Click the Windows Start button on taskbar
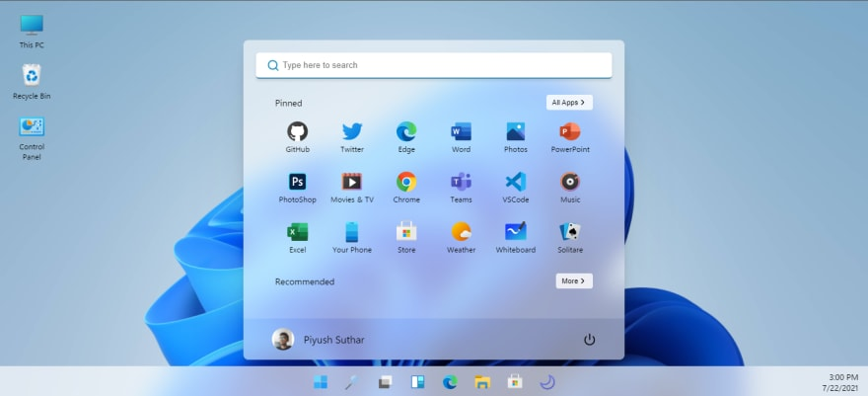 [x=320, y=381]
